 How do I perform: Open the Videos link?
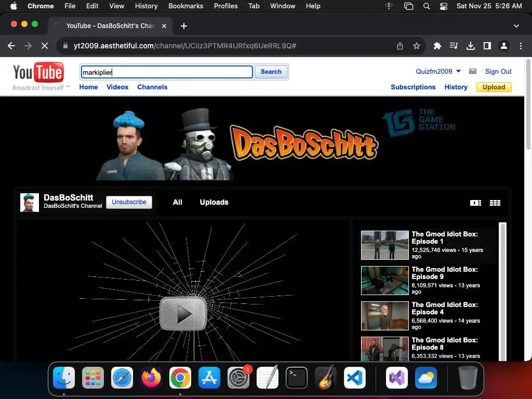[x=117, y=87]
